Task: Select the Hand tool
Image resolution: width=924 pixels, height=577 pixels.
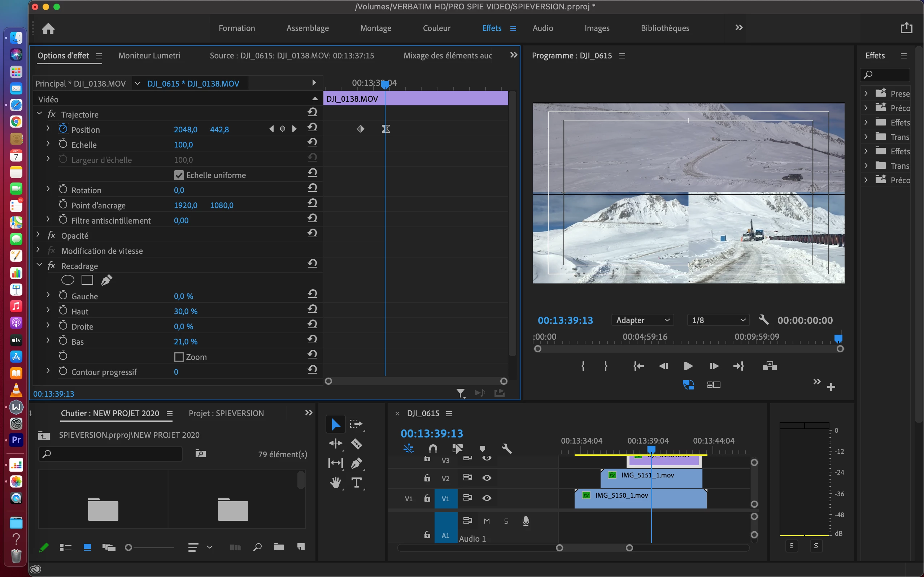Action: tap(335, 483)
